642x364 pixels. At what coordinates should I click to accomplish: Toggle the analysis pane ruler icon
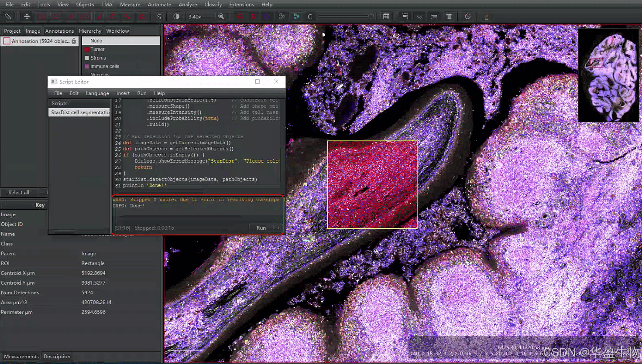click(x=8, y=17)
